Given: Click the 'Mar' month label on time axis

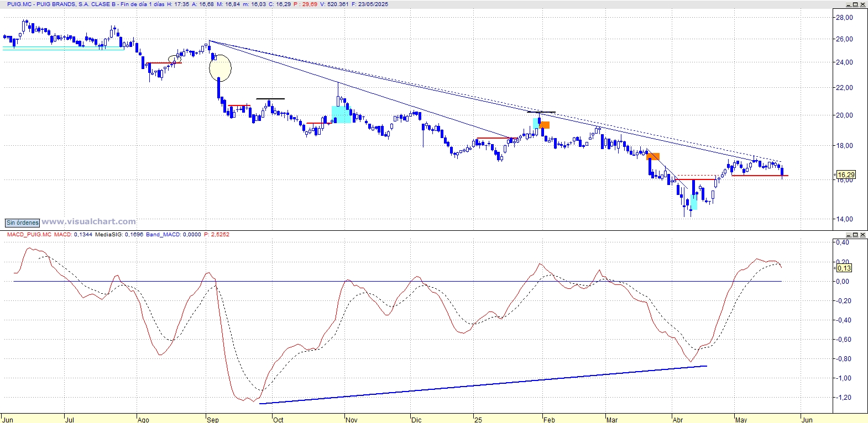Looking at the screenshot, I should point(612,420).
